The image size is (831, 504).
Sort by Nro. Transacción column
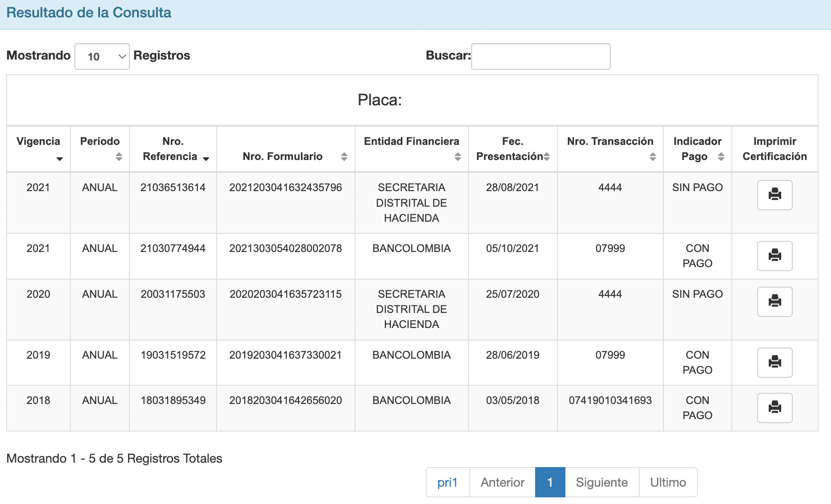tap(610, 148)
